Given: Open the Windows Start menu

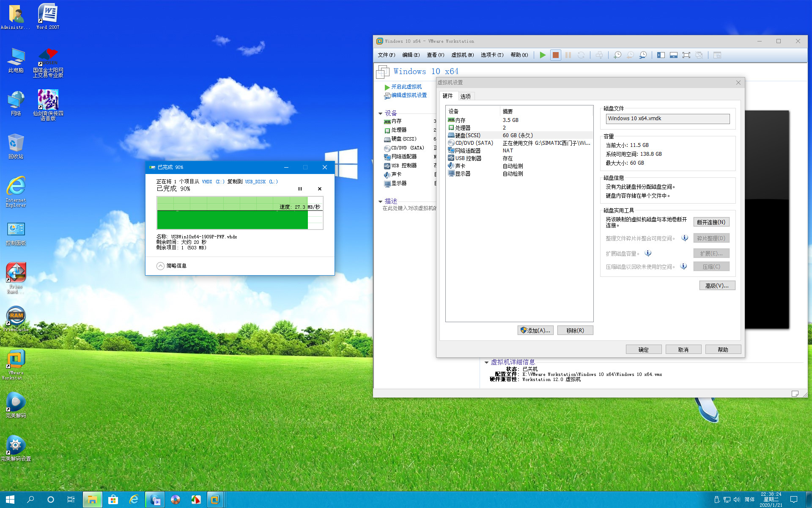Looking at the screenshot, I should pos(10,500).
